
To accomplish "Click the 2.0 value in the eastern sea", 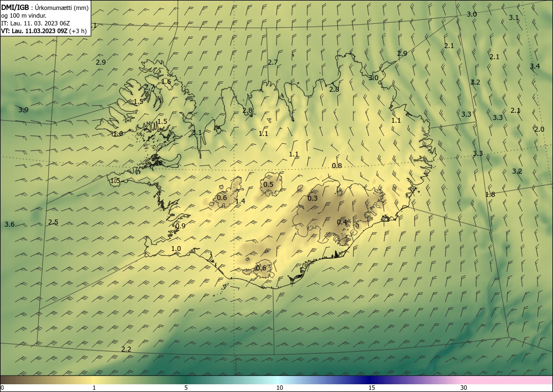I will [x=539, y=129].
